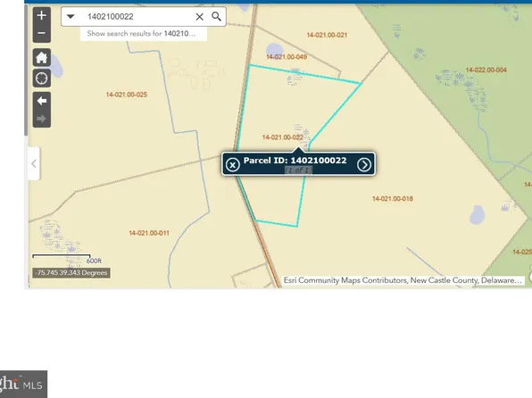Click parcel label 14-021.00-021
The width and height of the screenshot is (532, 398).
[x=327, y=35]
